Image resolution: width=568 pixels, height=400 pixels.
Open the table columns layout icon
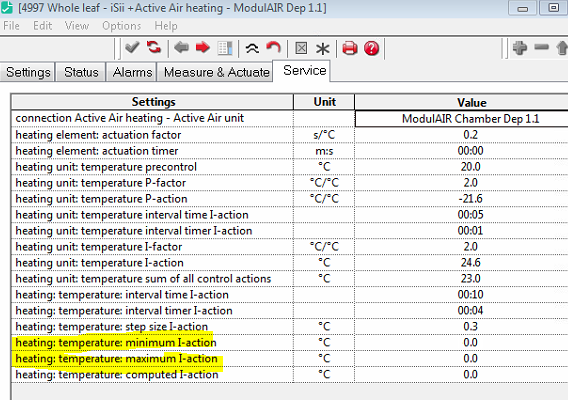225,48
